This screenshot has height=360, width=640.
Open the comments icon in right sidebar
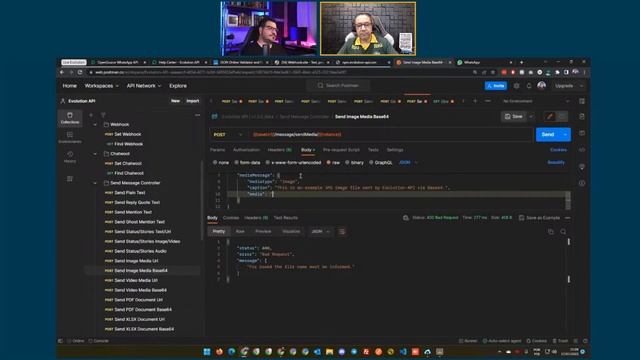click(582, 133)
